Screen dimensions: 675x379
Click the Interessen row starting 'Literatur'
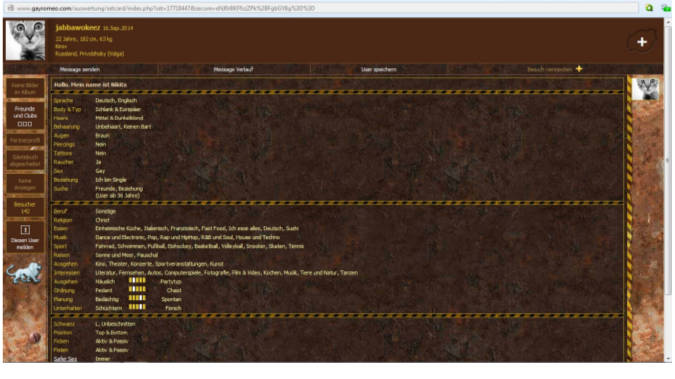click(x=226, y=273)
